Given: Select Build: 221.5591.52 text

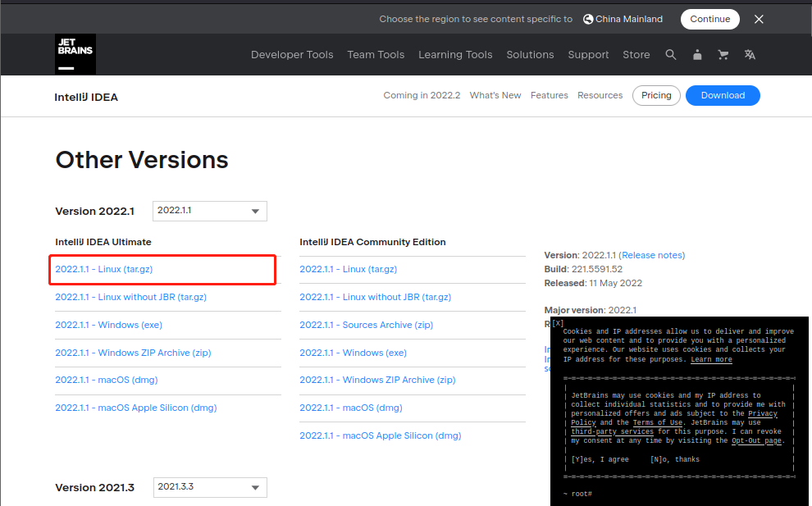Looking at the screenshot, I should coord(583,269).
